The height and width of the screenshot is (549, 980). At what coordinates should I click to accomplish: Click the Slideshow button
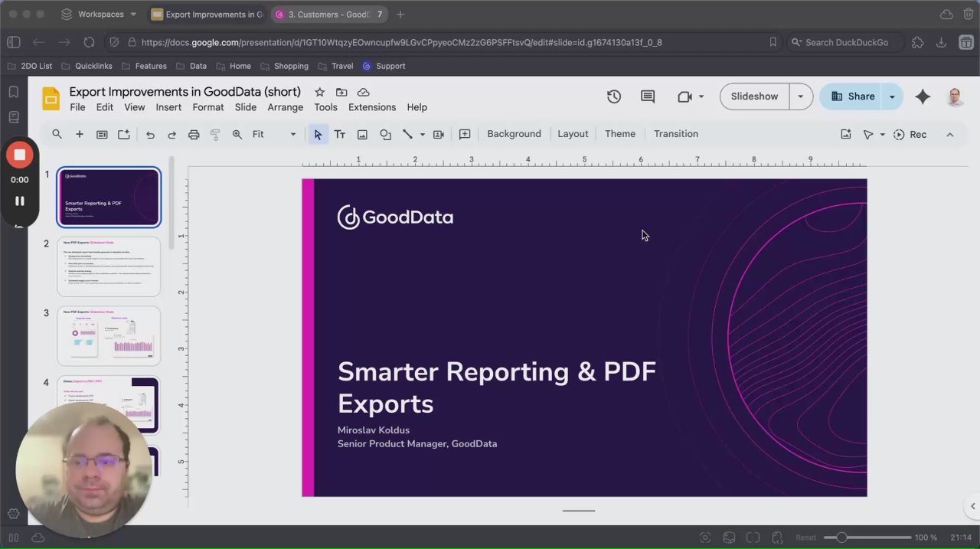coord(754,96)
